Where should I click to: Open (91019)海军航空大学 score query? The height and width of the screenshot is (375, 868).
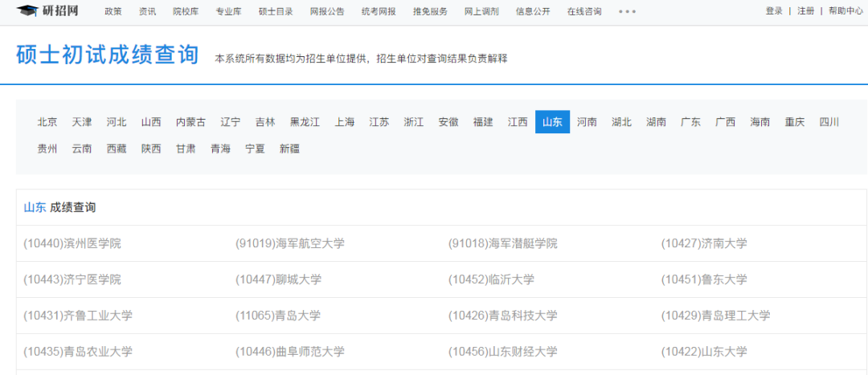point(289,243)
